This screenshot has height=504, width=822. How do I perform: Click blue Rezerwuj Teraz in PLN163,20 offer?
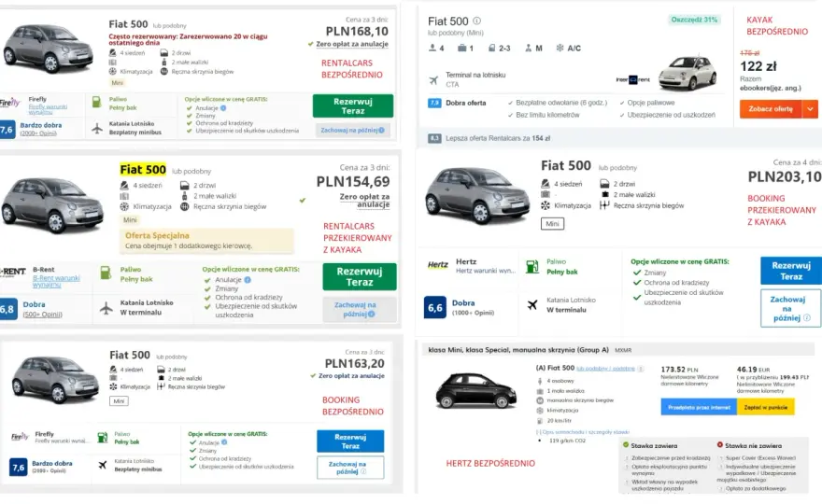coord(350,441)
